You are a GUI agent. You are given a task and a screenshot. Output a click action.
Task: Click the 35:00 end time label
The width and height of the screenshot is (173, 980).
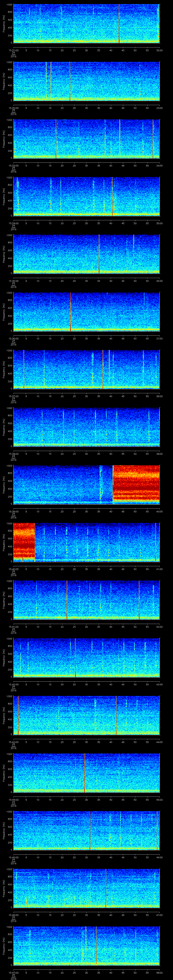[159, 223]
